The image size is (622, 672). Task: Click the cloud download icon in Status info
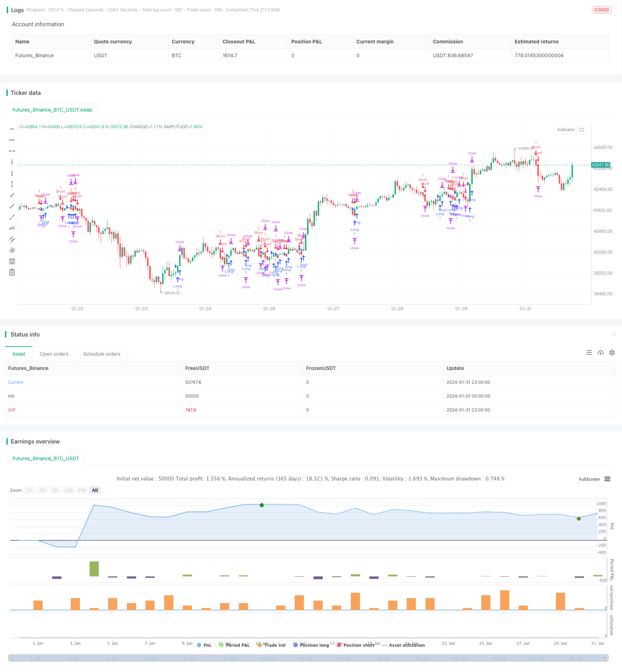[600, 353]
